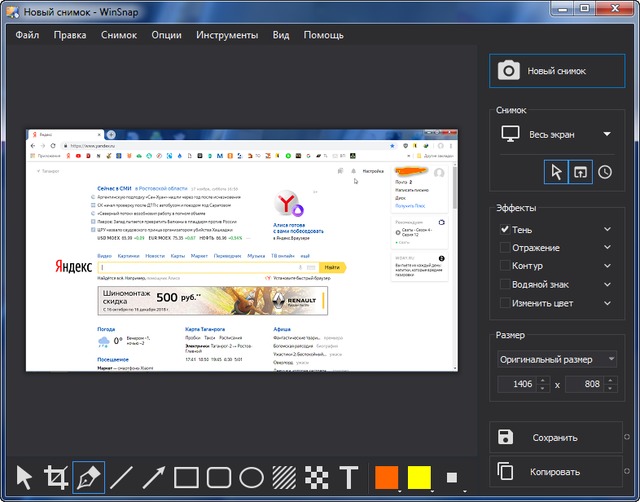640x502 pixels.
Task: Click the Новый снимок button
Action: click(x=556, y=71)
